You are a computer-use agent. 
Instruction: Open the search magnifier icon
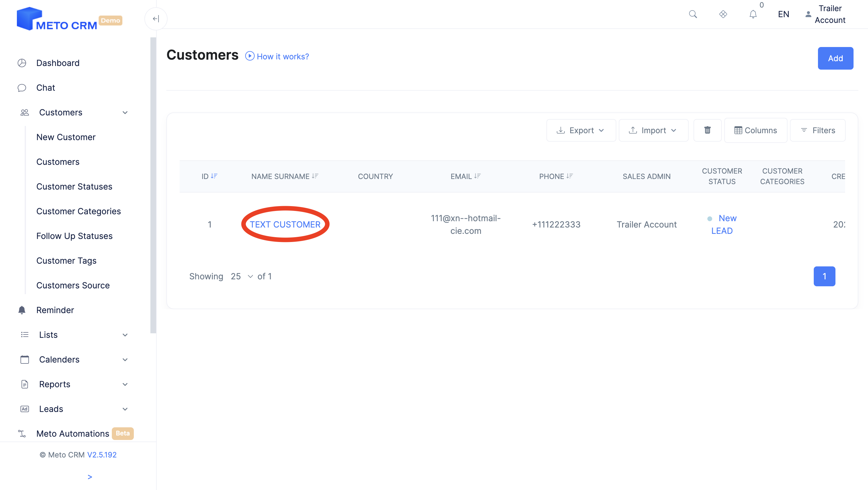pyautogui.click(x=693, y=14)
